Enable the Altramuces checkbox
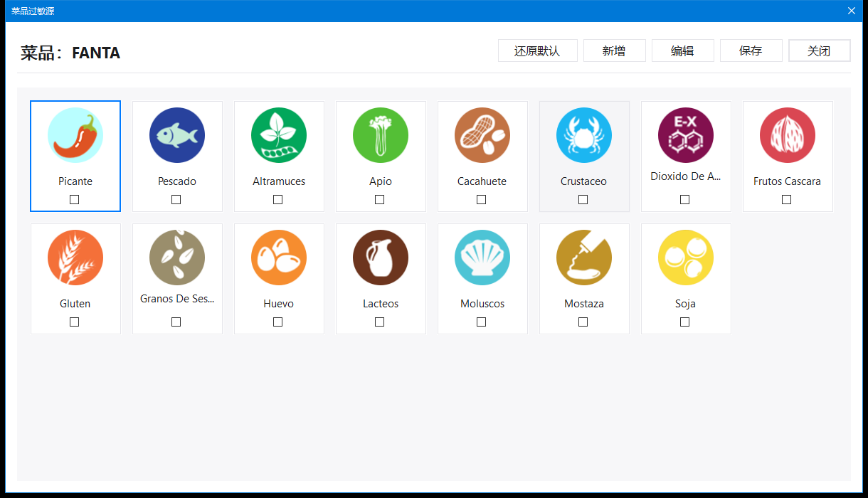 pyautogui.click(x=278, y=200)
